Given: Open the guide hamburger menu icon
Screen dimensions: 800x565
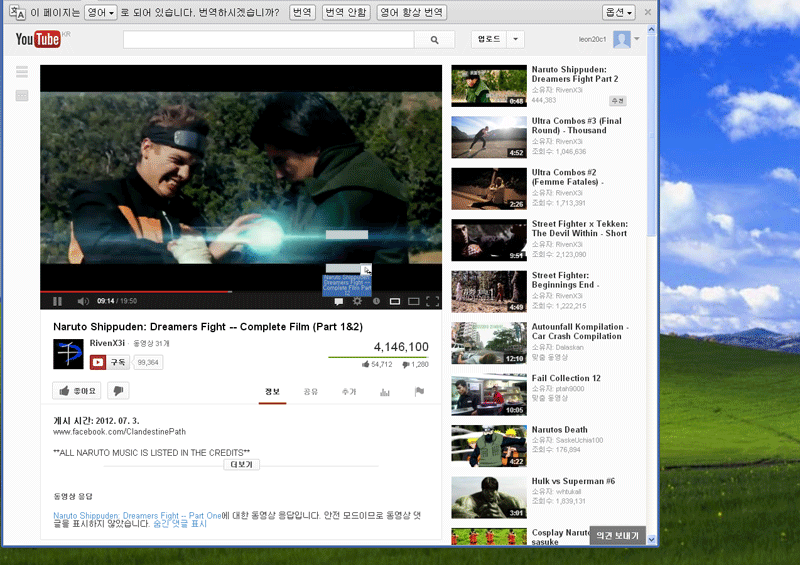Looking at the screenshot, I should [x=22, y=72].
